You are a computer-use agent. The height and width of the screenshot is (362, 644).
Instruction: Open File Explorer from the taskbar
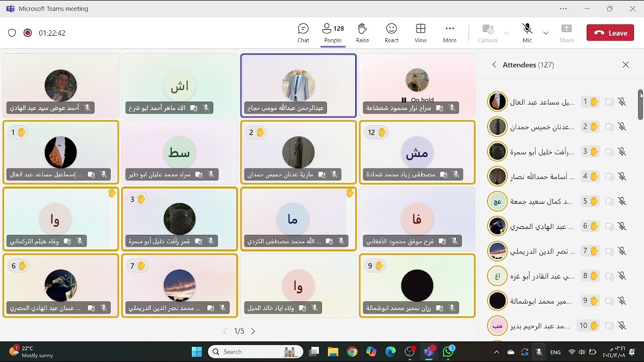[x=333, y=351]
